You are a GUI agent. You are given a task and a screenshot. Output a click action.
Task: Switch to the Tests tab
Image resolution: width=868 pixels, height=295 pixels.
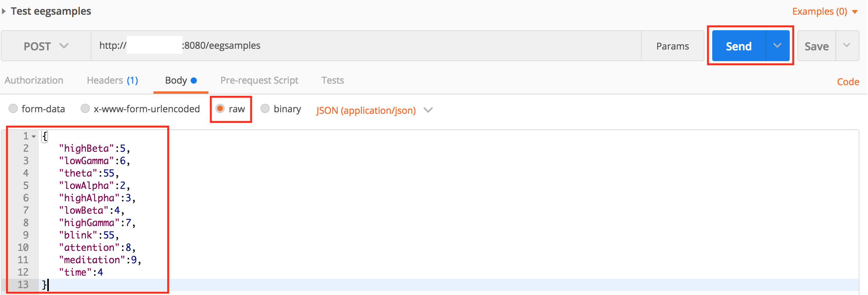(332, 80)
